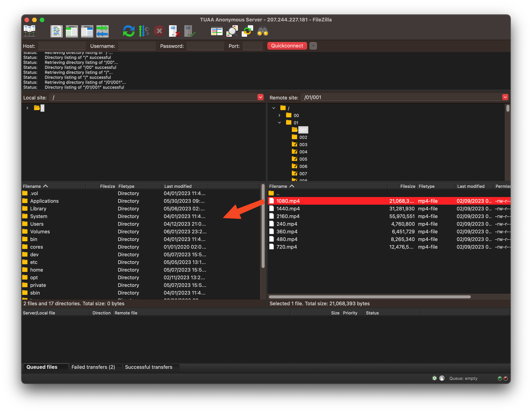Disconnect from the current server
The height and width of the screenshot is (412, 532).
coord(174,31)
